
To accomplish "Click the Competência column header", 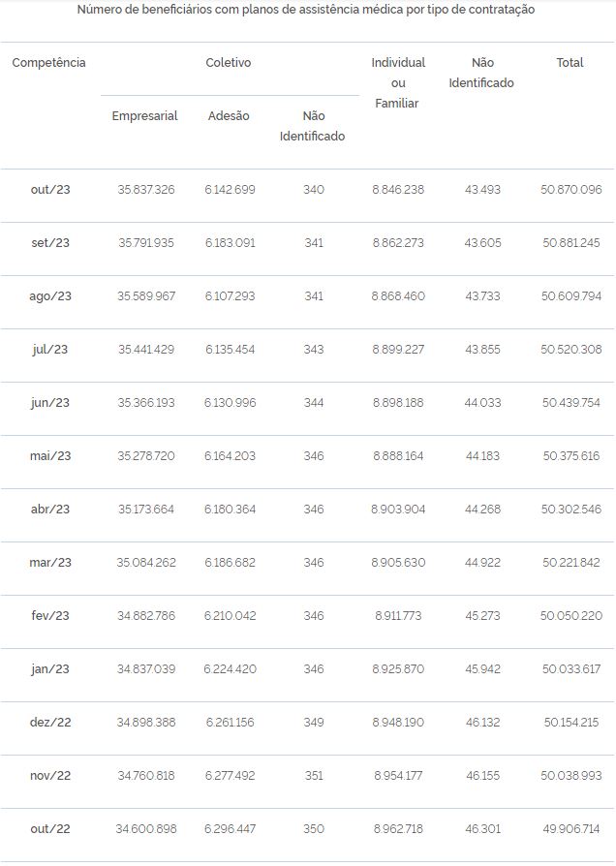I will click(x=48, y=62).
